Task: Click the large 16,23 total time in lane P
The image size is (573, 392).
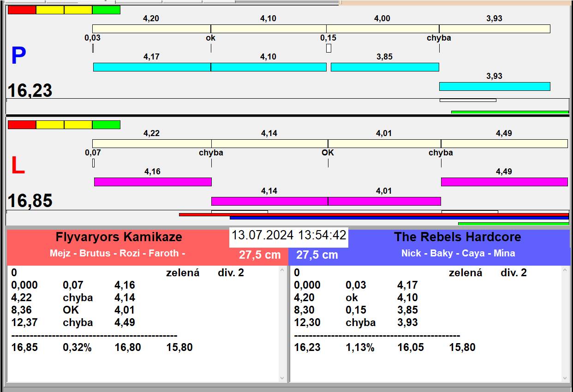Action: pos(30,90)
